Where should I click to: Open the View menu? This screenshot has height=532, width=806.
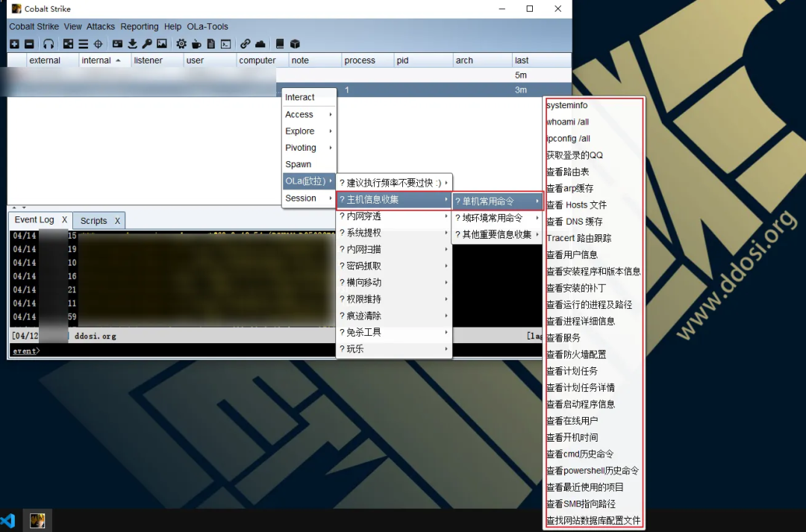[x=72, y=26]
